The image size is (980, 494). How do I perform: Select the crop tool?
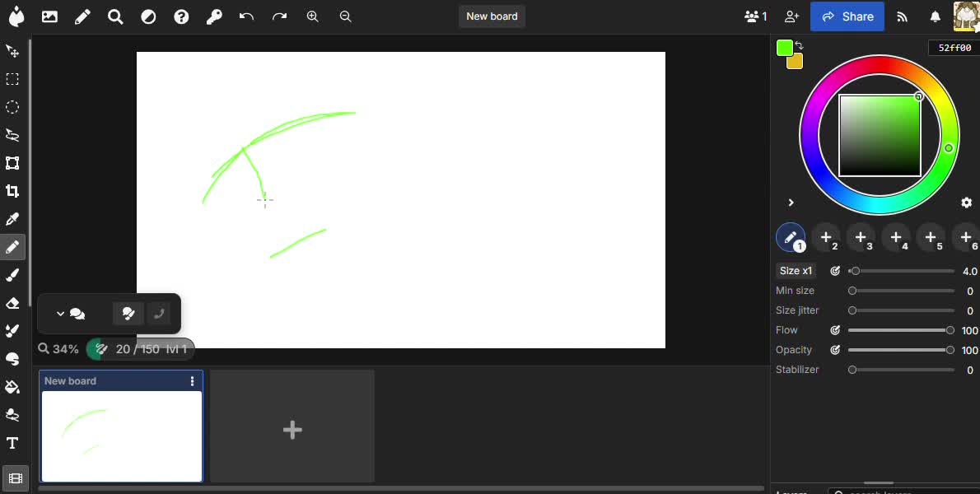click(12, 191)
